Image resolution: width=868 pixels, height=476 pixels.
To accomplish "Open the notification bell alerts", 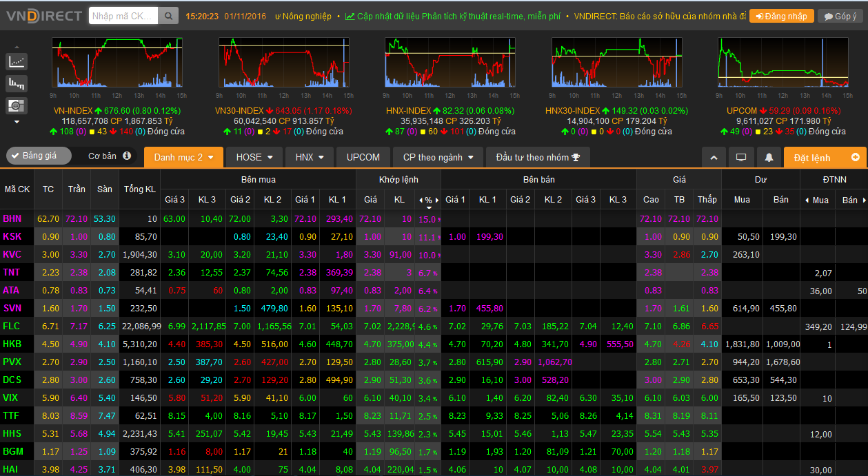I will pyautogui.click(x=769, y=157).
